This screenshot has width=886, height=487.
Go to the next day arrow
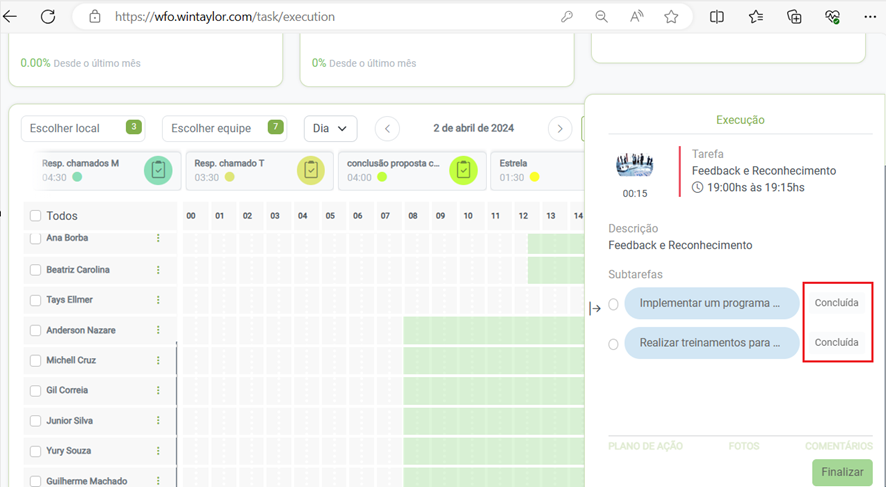(x=560, y=129)
